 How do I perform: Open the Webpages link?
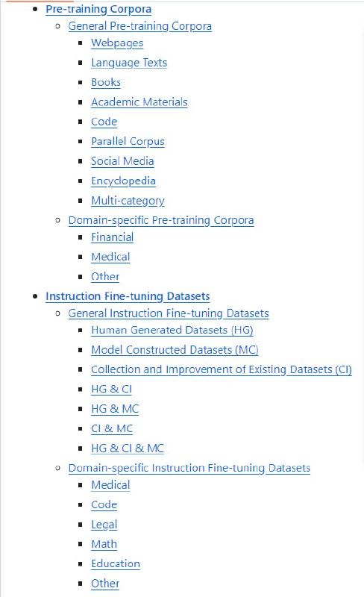pyautogui.click(x=117, y=43)
